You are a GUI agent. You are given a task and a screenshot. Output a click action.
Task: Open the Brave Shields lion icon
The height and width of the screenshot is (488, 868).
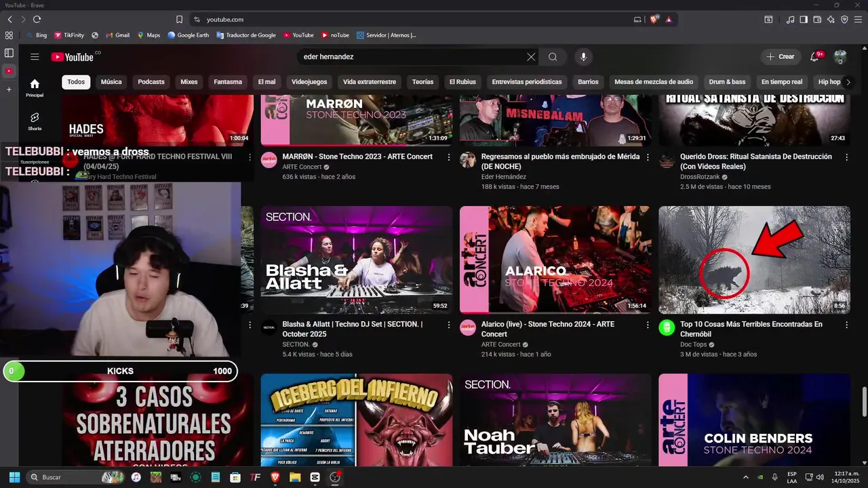[x=654, y=20]
